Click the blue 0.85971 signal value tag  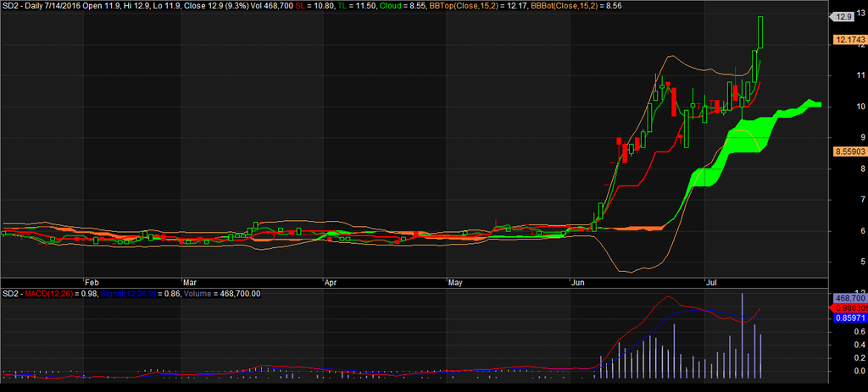click(849, 319)
